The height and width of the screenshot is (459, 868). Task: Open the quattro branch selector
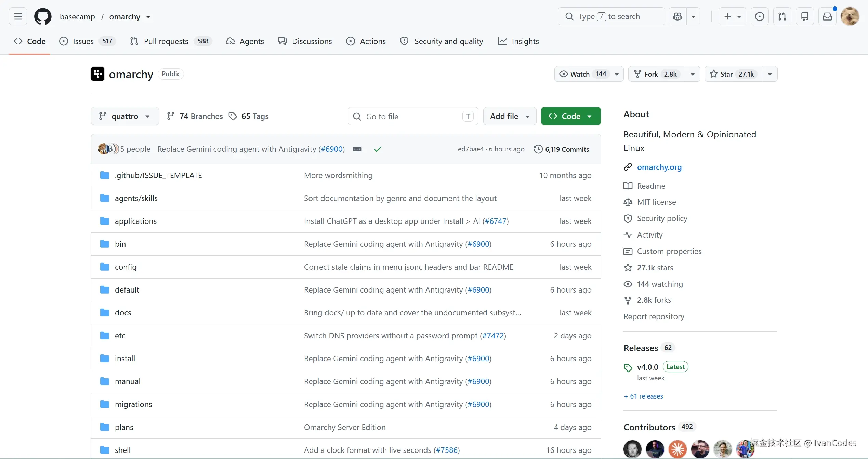coord(125,116)
